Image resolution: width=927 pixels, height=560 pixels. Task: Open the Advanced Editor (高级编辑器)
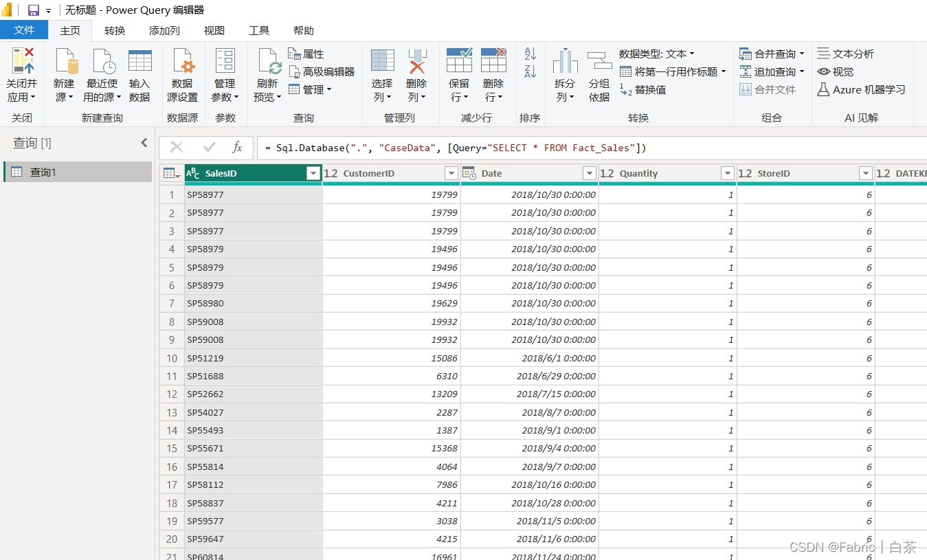coord(321,71)
